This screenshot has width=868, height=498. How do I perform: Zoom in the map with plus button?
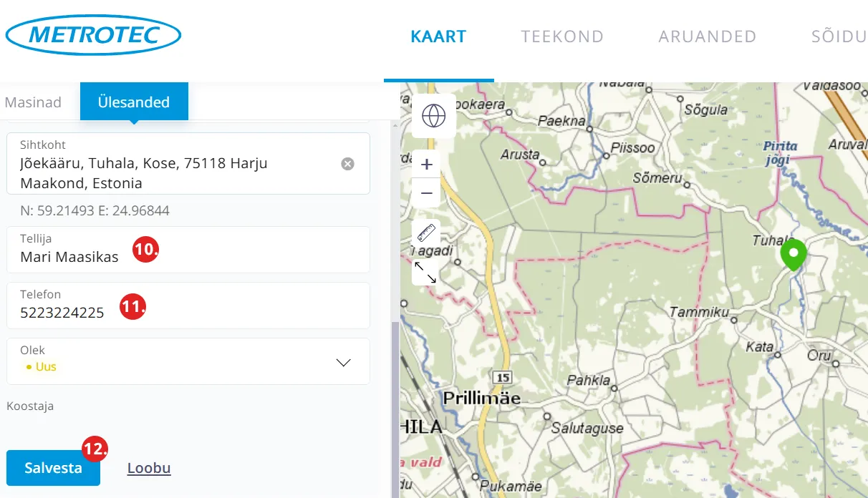point(427,165)
